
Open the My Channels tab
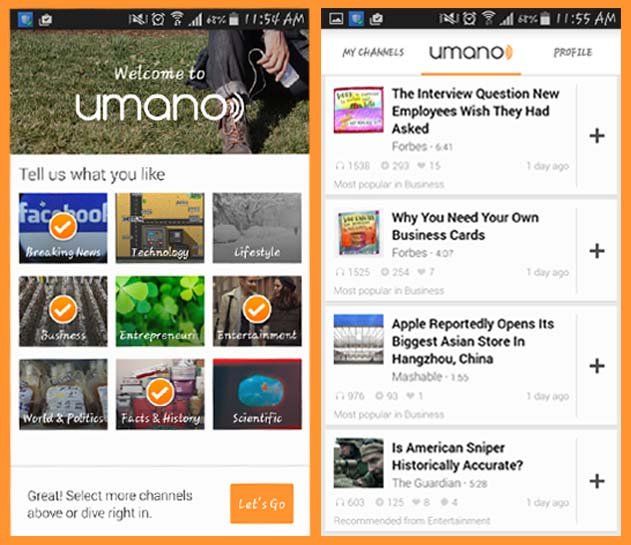pyautogui.click(x=373, y=52)
